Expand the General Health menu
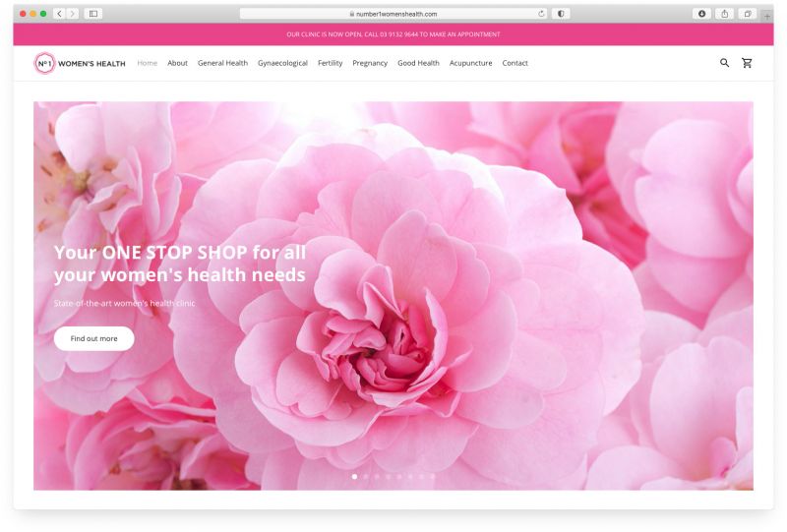The image size is (787, 532). pyautogui.click(x=222, y=63)
